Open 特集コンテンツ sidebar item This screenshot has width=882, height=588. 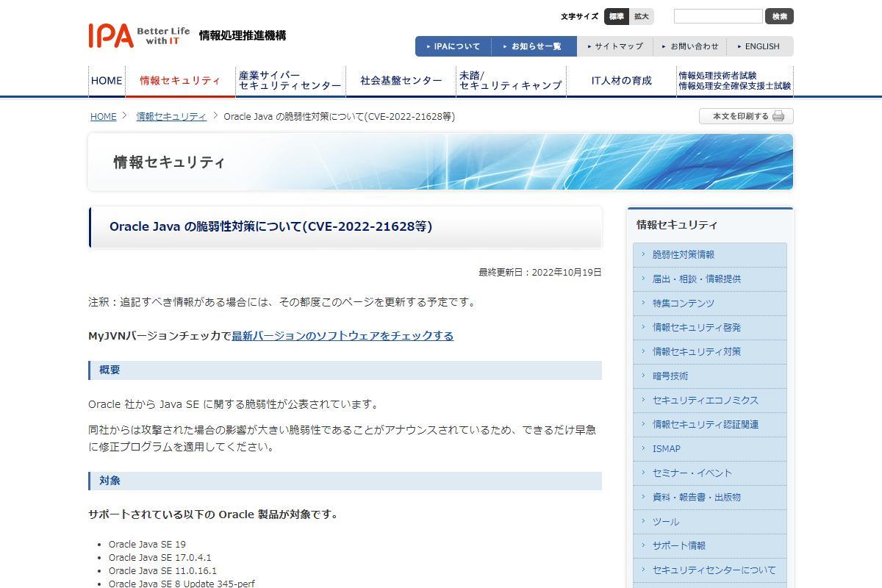click(x=710, y=303)
